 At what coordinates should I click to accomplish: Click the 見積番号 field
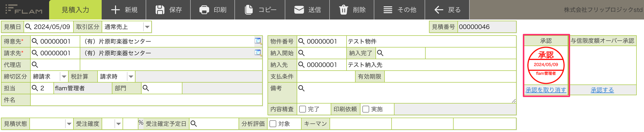click(486, 27)
